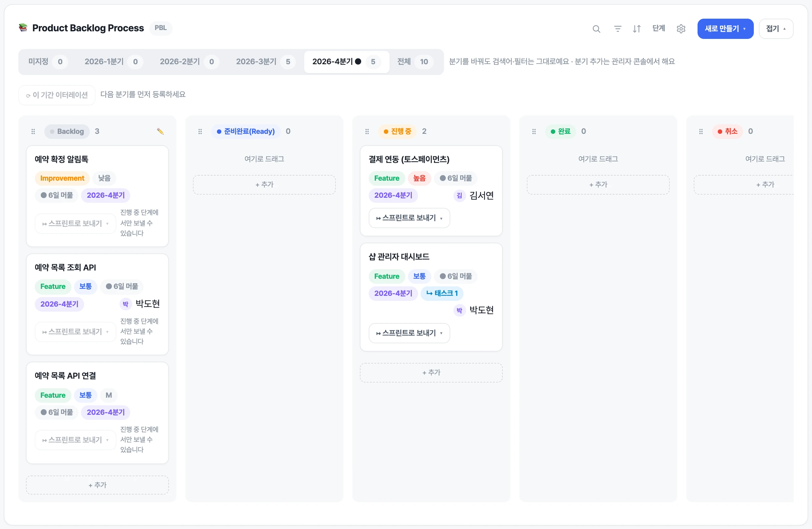Image resolution: width=812 pixels, height=529 pixels.
Task: Click the 준비완료(Ready) status label
Action: (x=246, y=131)
